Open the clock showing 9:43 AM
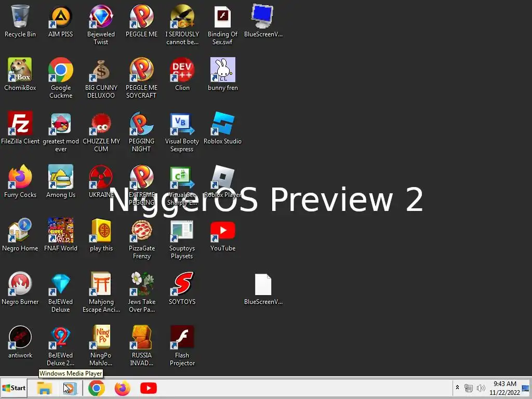532x399 pixels. click(x=504, y=388)
